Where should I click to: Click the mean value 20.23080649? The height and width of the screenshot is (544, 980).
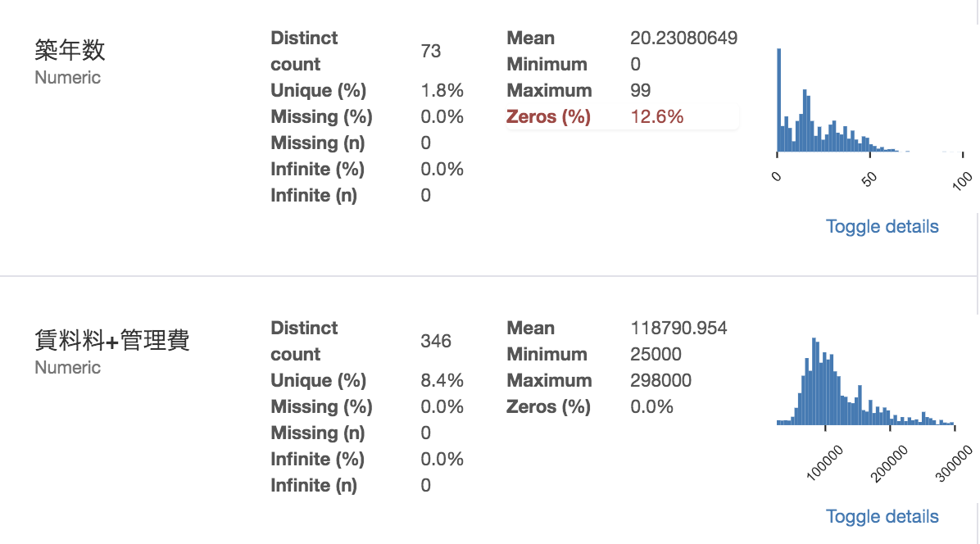click(683, 38)
